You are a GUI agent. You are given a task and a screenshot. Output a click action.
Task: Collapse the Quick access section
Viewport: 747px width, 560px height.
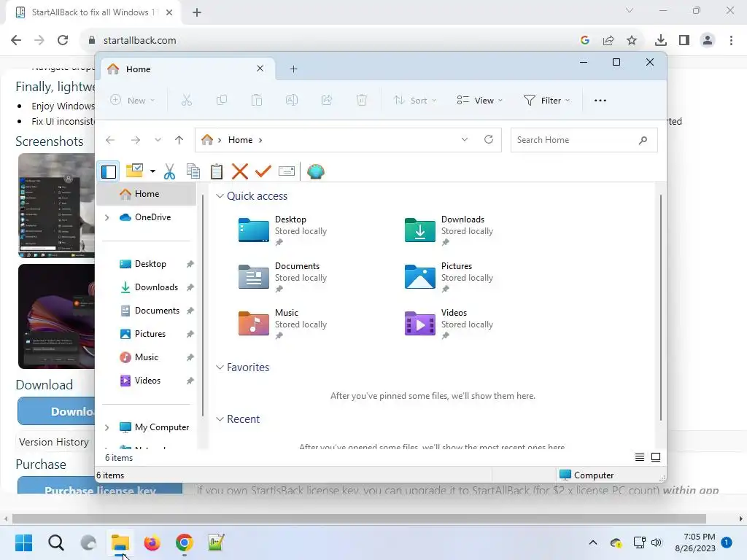click(x=220, y=195)
